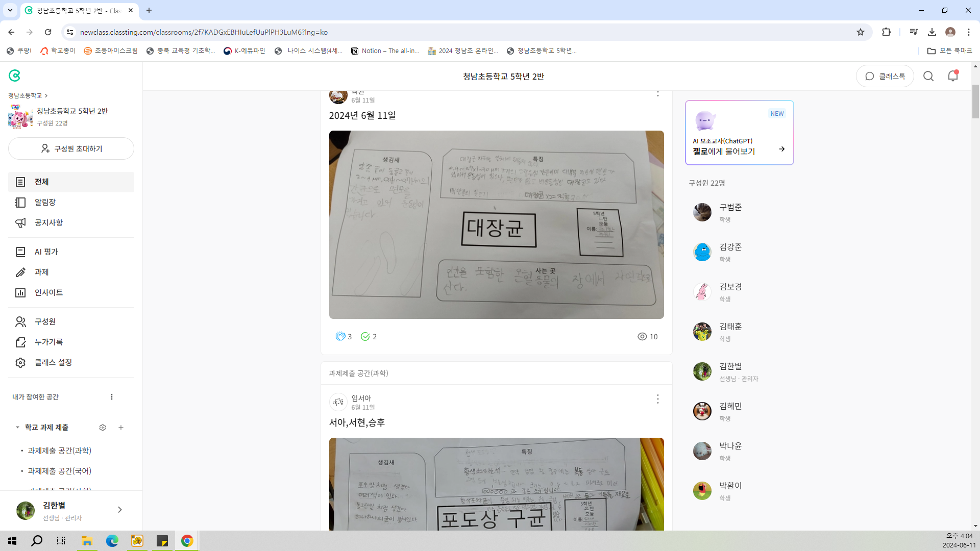This screenshot has height=551, width=980.
Task: Click the clap reaction icon with 3
Action: [x=340, y=336]
